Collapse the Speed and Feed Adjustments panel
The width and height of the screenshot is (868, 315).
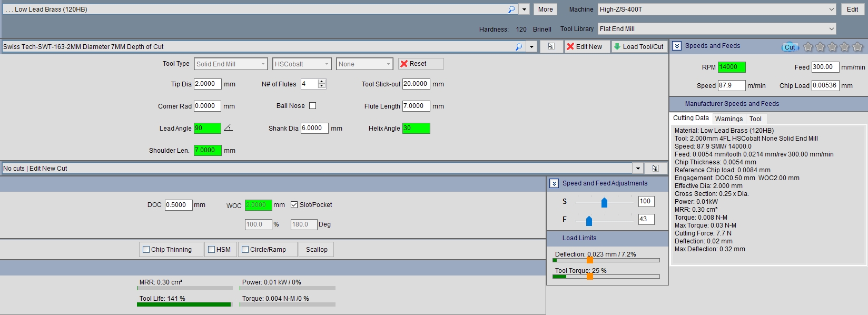[x=554, y=183]
